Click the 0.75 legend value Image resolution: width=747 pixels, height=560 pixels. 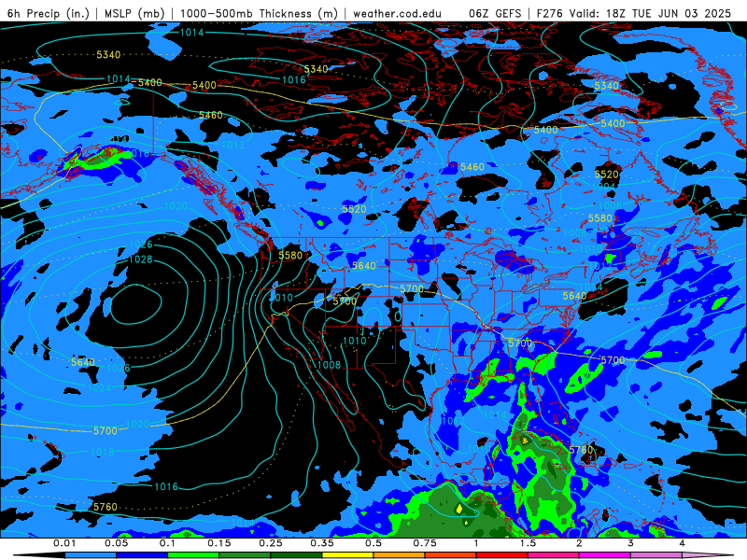(425, 543)
